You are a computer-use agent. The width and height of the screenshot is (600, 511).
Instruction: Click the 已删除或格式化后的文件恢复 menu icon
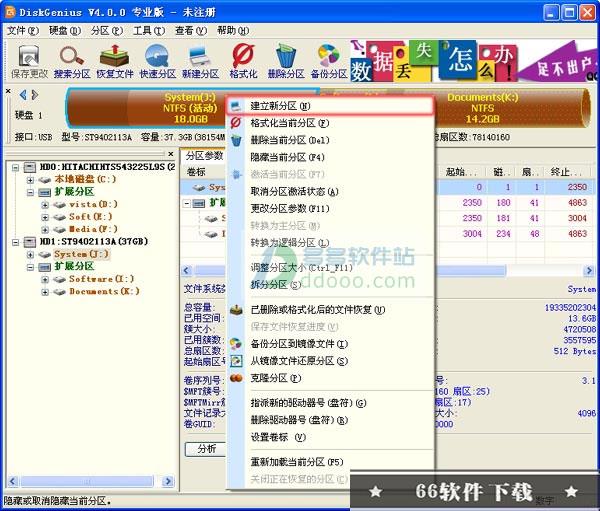[x=236, y=310]
